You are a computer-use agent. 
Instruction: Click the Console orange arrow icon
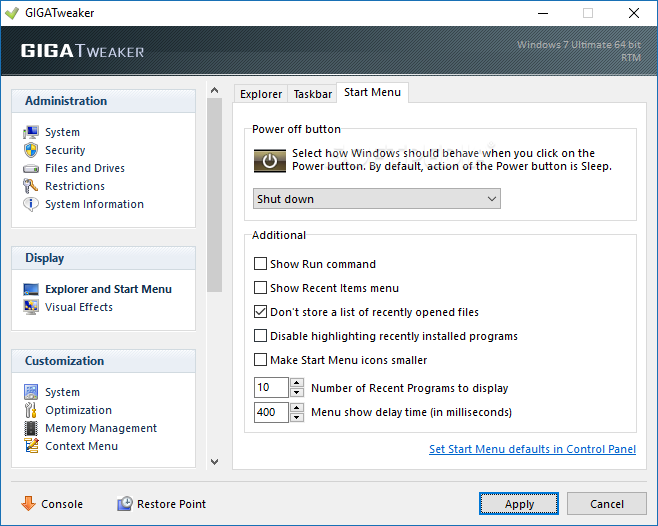(28, 503)
